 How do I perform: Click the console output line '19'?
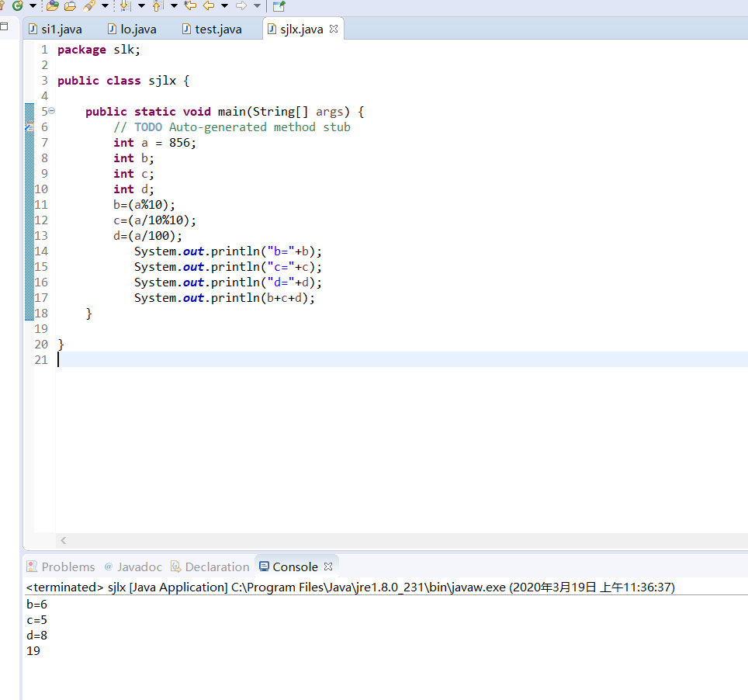[33, 651]
